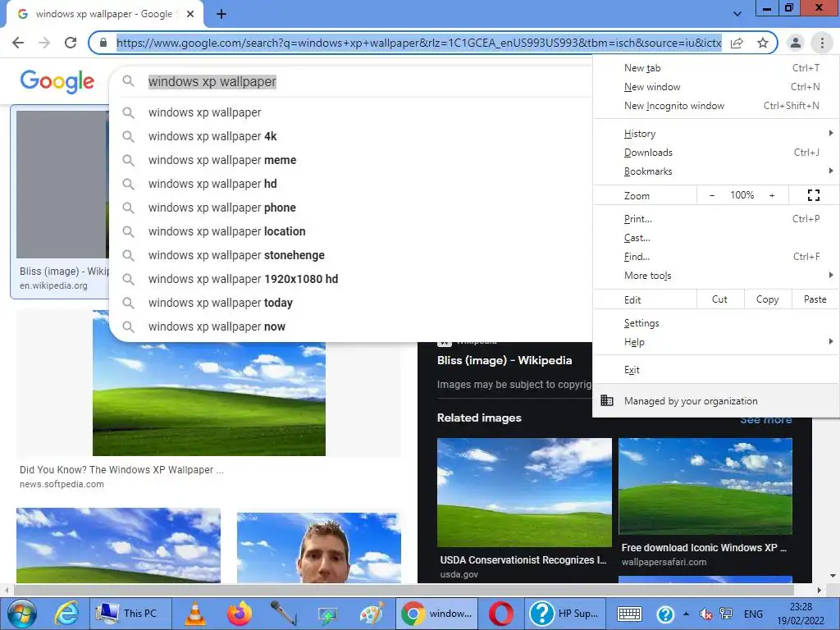Open Downloads from the Chrome menu

tap(715, 153)
